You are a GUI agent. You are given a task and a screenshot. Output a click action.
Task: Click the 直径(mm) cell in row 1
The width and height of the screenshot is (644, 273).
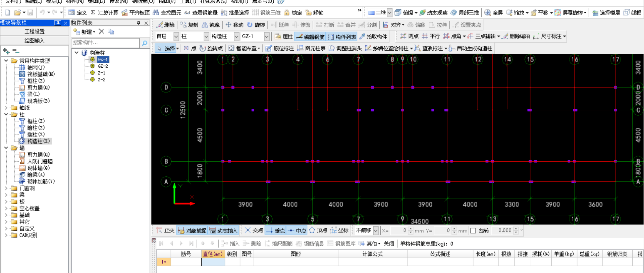213,262
